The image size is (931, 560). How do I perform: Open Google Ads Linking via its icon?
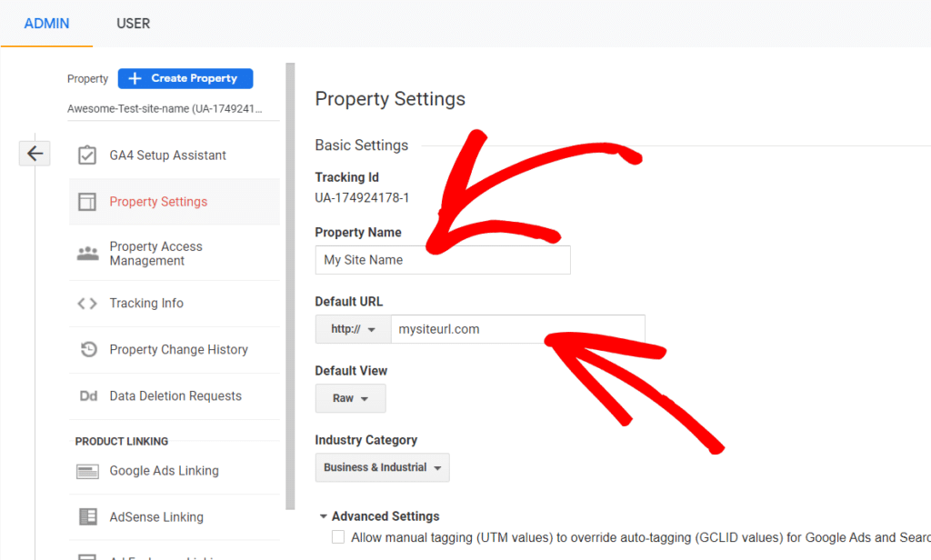[86, 470]
